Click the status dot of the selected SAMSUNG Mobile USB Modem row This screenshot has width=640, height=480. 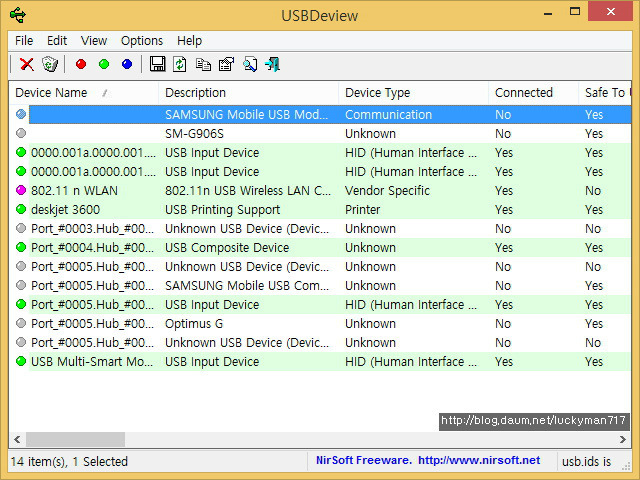click(21, 114)
